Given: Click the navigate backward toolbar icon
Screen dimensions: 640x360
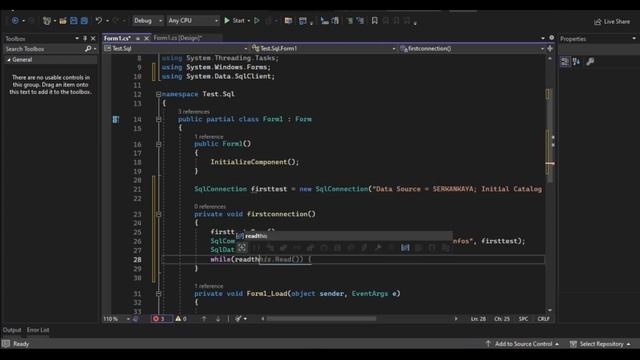Looking at the screenshot, I should 15,20.
